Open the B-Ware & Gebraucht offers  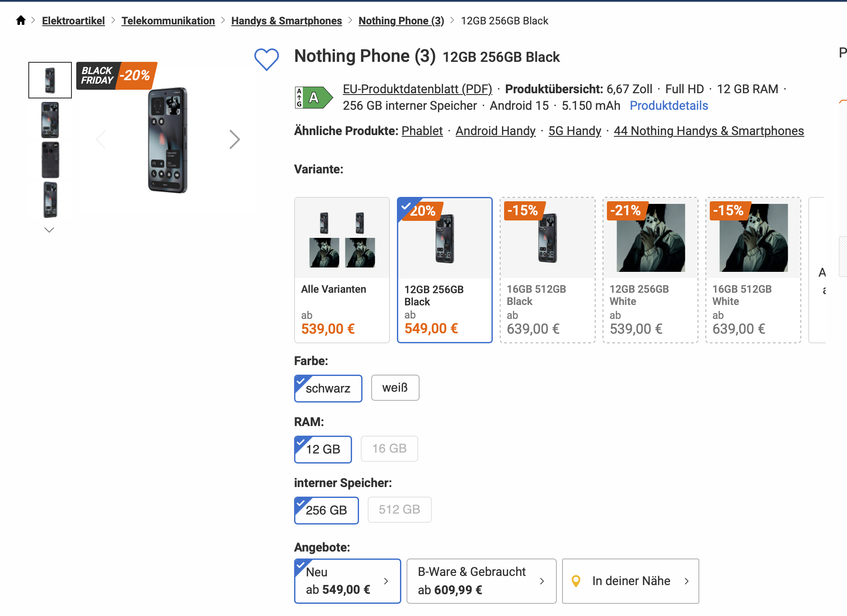[x=481, y=581]
